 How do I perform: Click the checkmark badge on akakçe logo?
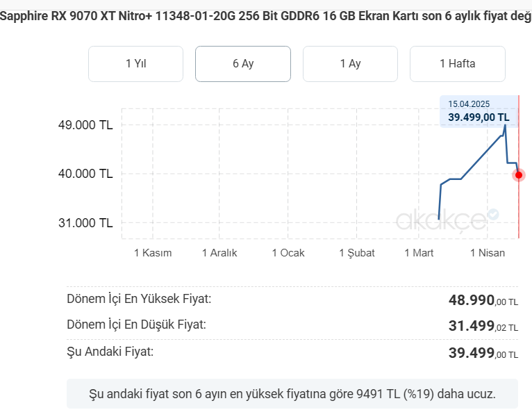(492, 215)
